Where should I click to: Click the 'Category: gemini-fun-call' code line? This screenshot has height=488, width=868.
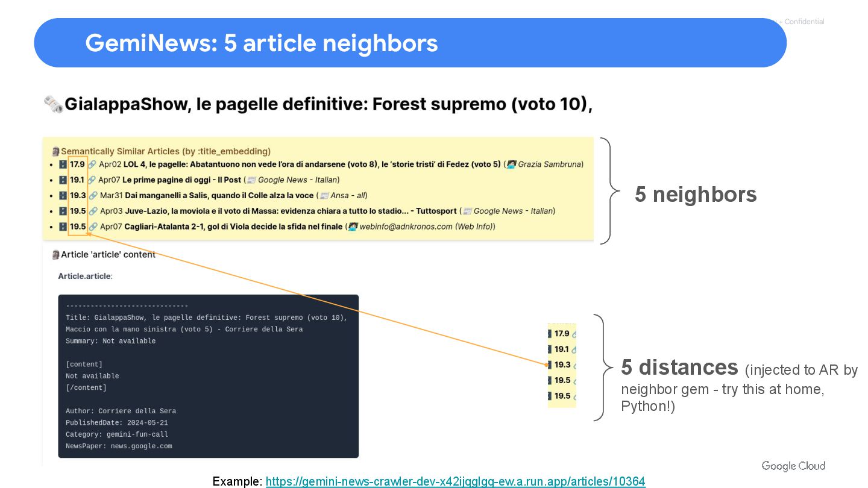(117, 434)
